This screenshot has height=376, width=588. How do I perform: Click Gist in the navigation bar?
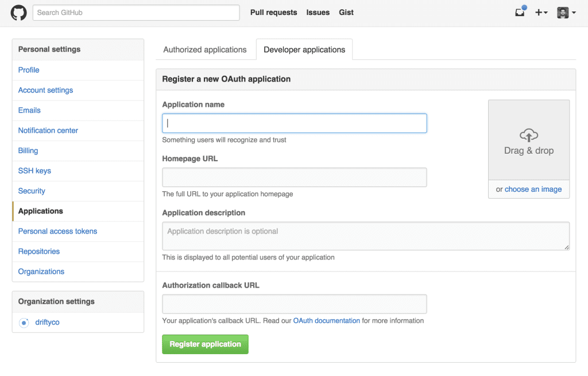[x=346, y=12]
